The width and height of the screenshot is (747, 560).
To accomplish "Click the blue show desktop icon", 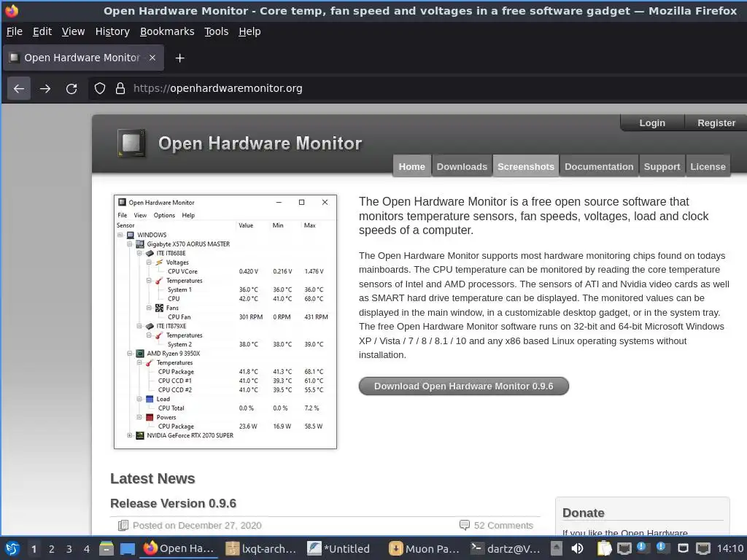I will pos(127,548).
